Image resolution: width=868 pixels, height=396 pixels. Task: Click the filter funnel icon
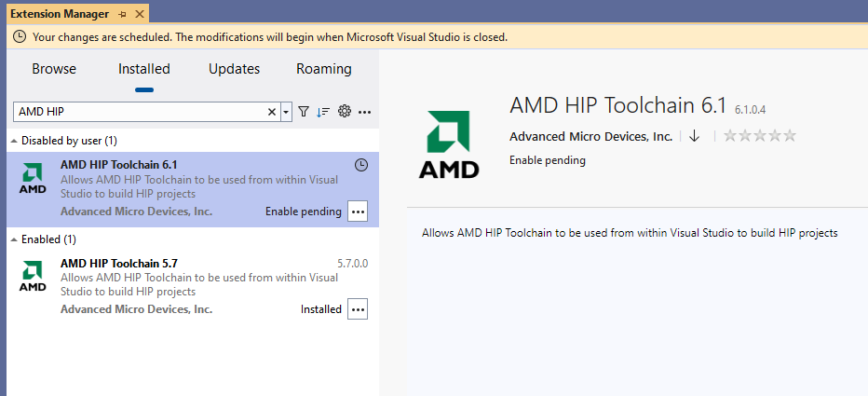coord(304,112)
